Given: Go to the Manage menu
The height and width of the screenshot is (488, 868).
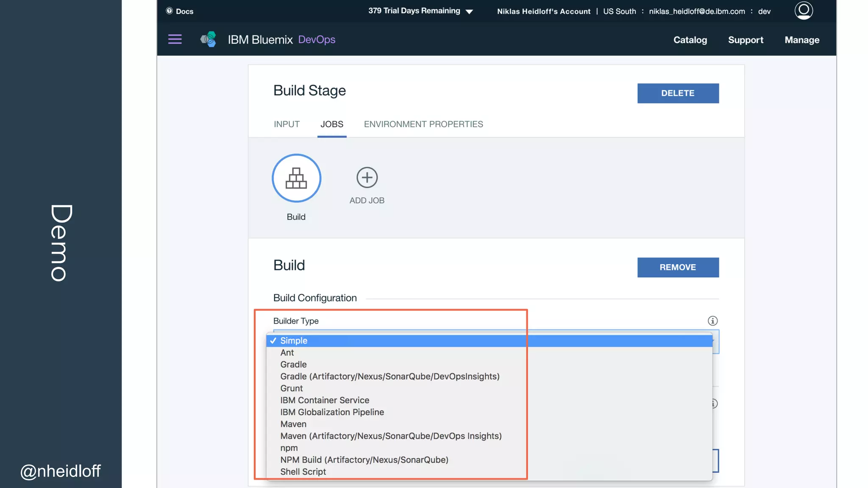Looking at the screenshot, I should coord(801,40).
